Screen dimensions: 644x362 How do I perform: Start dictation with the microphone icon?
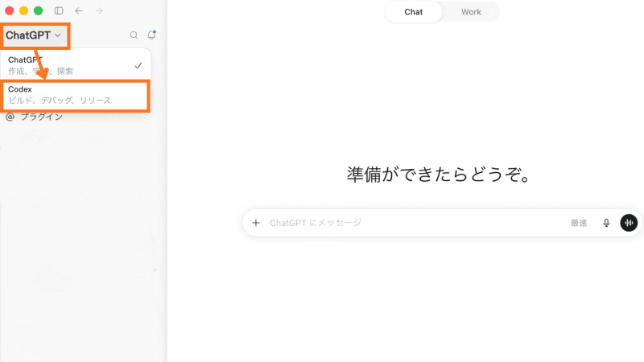(x=606, y=223)
